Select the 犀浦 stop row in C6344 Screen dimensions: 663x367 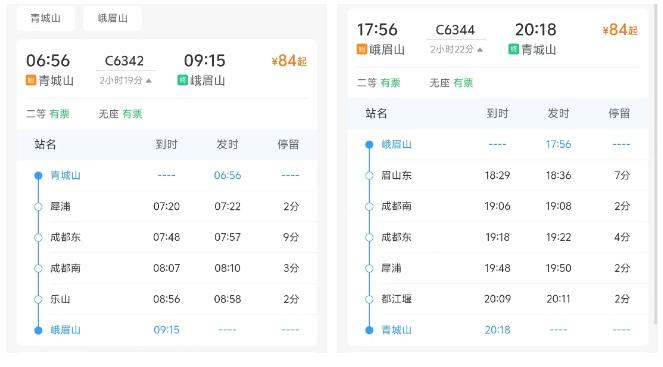[498, 268]
